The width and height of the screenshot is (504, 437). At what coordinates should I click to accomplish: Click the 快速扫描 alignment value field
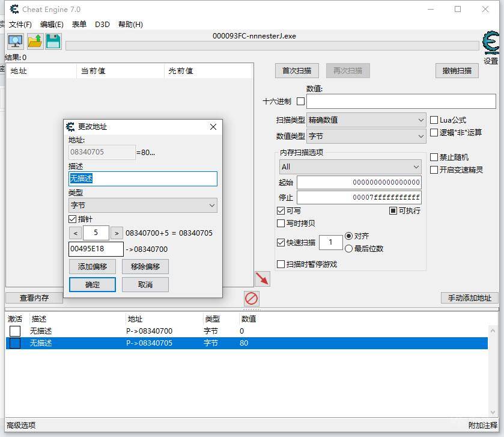pyautogui.click(x=331, y=242)
